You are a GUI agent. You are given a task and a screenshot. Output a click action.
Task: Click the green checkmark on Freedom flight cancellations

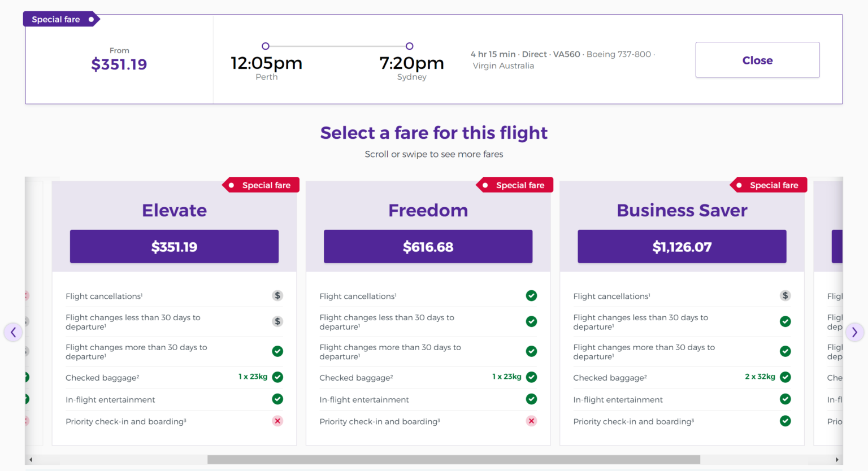click(x=531, y=295)
